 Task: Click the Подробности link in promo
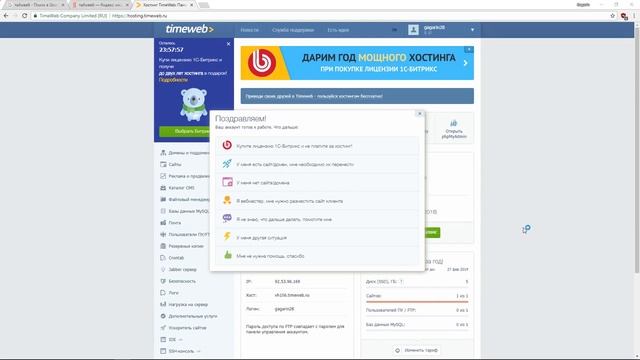pyautogui.click(x=173, y=80)
